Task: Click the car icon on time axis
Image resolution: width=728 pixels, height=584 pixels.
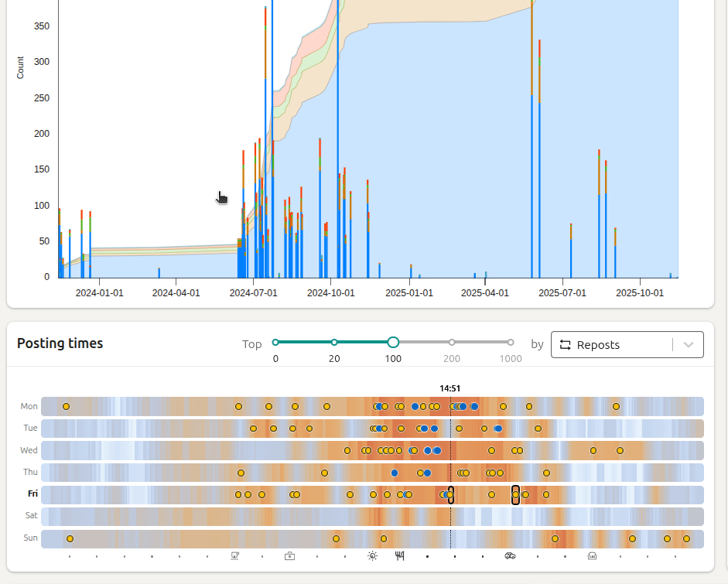Action: click(510, 555)
